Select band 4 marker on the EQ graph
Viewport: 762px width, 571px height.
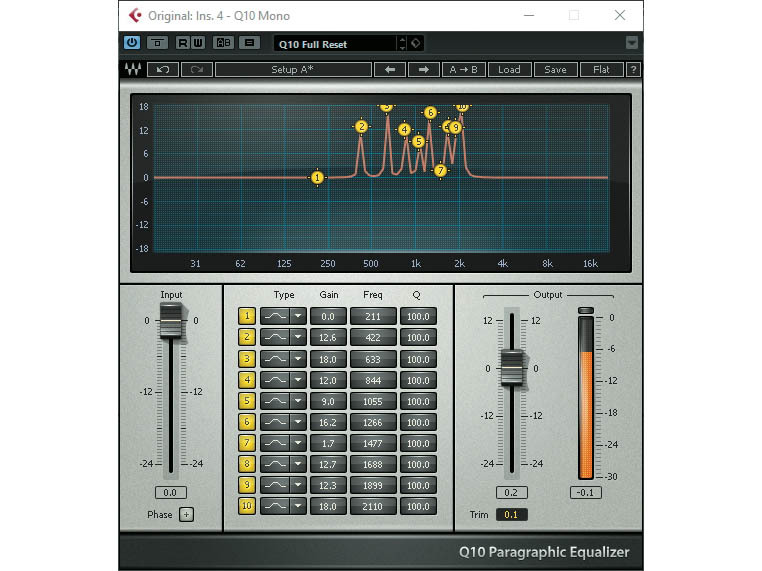[404, 130]
